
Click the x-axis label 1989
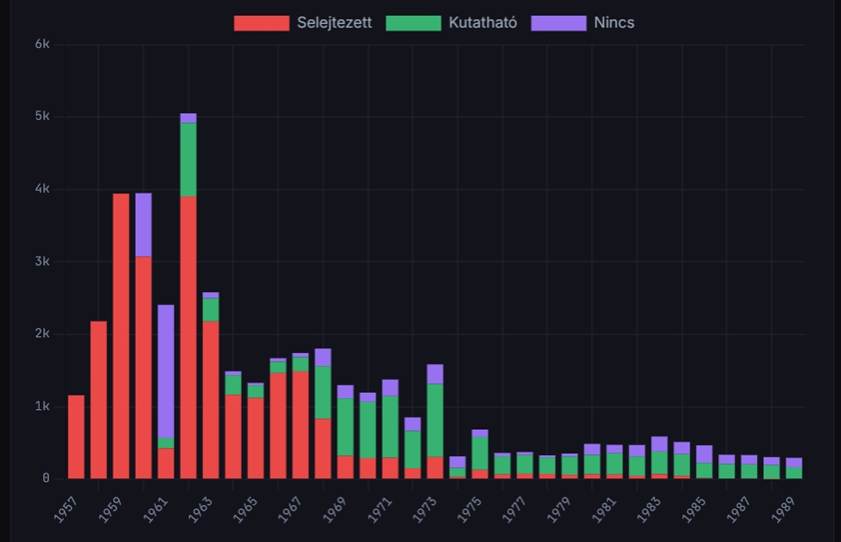(x=784, y=510)
